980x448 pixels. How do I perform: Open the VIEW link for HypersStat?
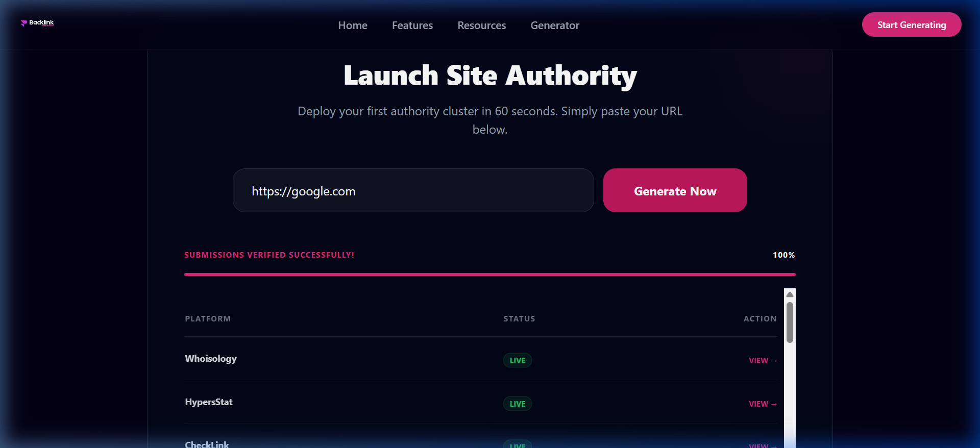coord(762,404)
